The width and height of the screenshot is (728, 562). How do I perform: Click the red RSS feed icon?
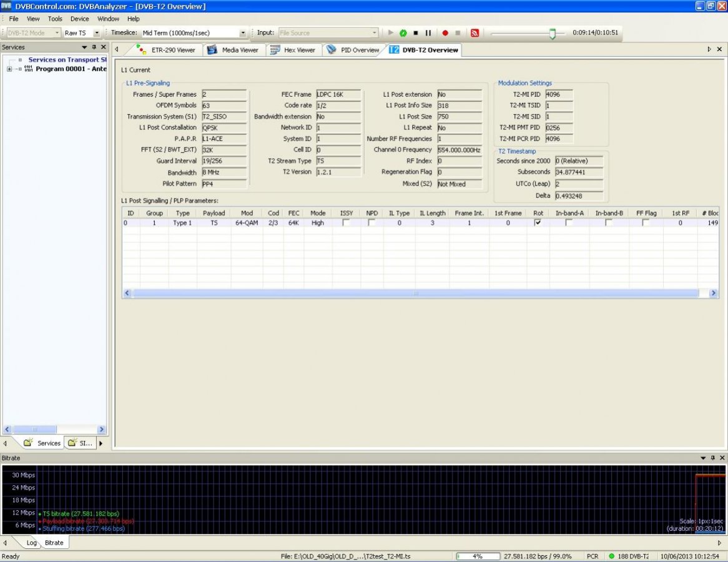click(475, 33)
